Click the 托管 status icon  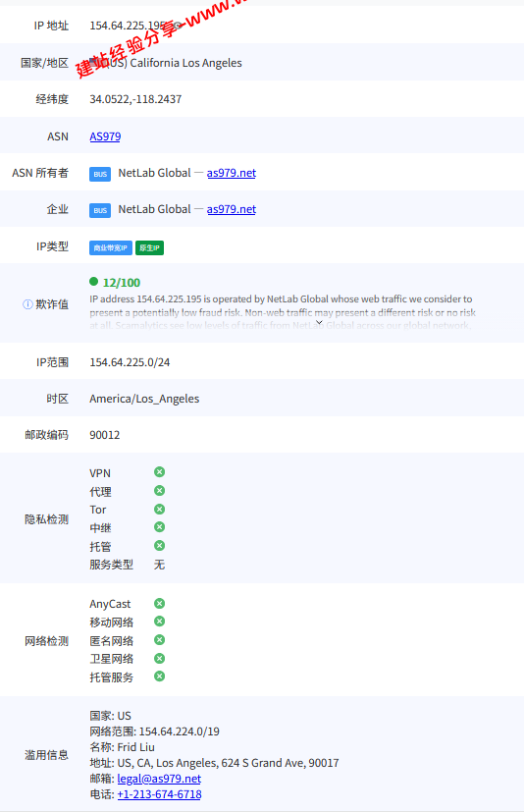tap(160, 545)
